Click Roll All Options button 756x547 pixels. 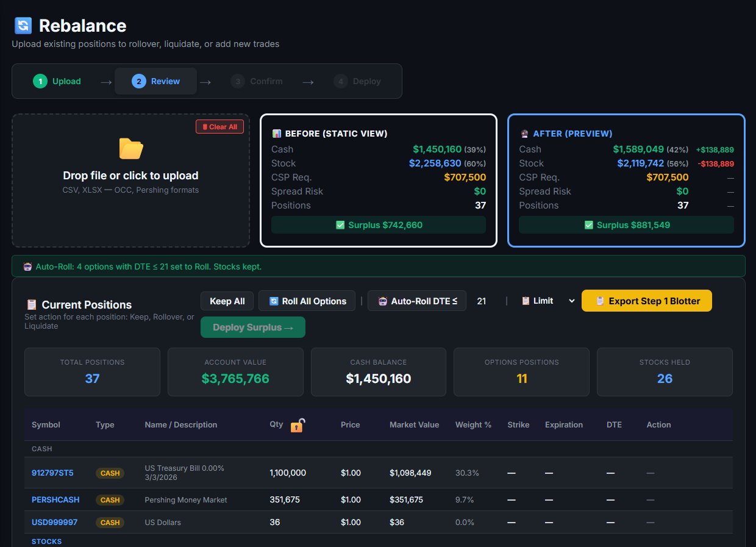[307, 301]
